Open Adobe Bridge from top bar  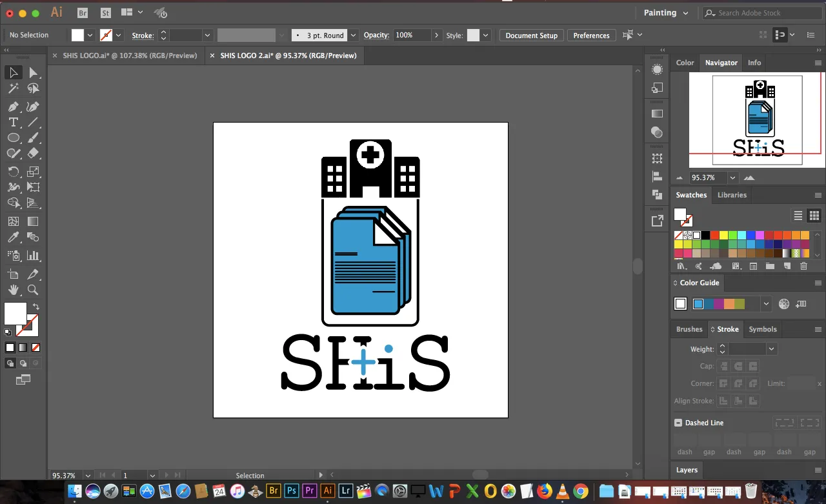coord(82,12)
